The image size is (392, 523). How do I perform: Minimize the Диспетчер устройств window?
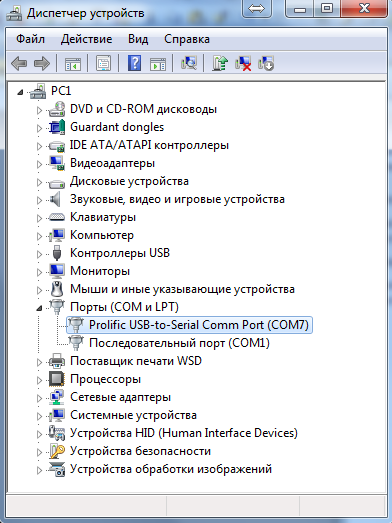(300, 8)
